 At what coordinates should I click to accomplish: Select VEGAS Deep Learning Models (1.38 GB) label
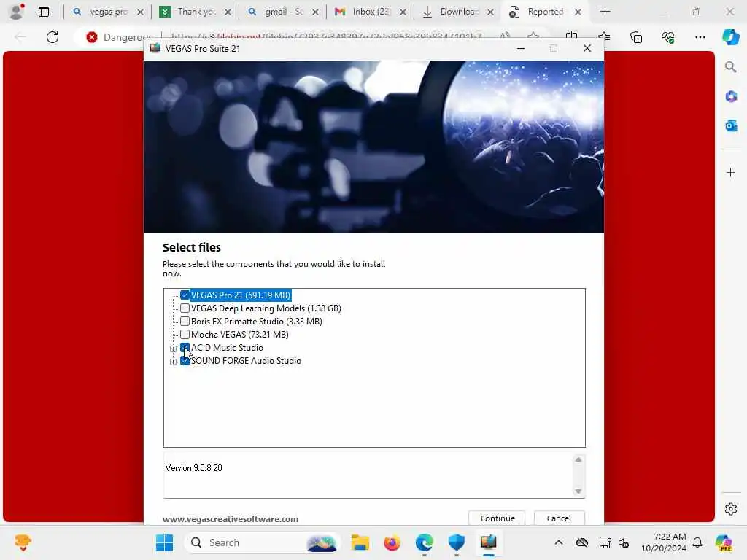point(266,308)
